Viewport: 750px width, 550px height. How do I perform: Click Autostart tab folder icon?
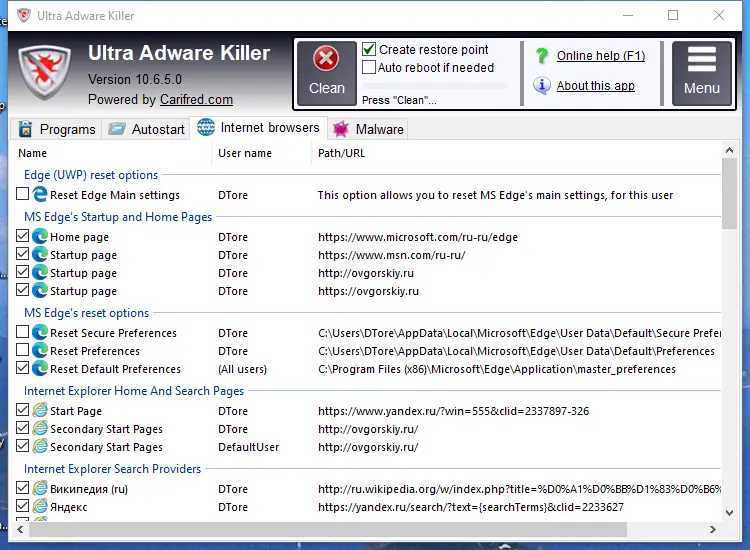117,129
